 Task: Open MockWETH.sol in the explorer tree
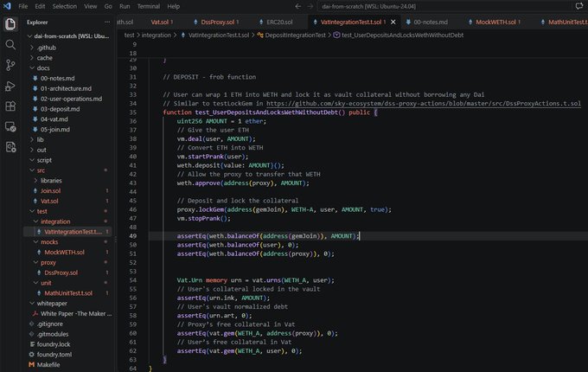67,252
